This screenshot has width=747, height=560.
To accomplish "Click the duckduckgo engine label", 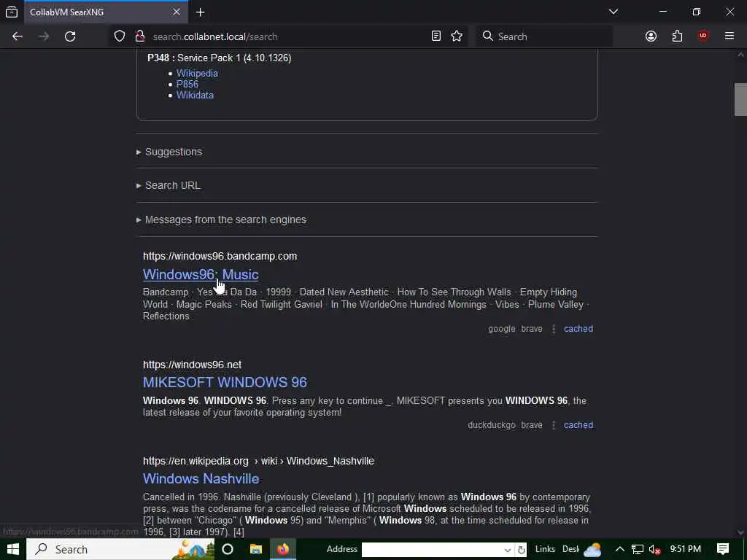I will [492, 425].
